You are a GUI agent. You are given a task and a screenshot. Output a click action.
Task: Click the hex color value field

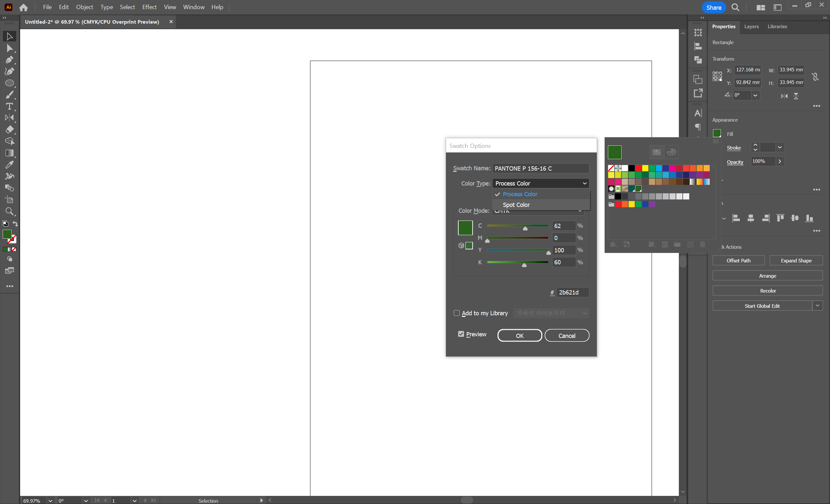572,292
